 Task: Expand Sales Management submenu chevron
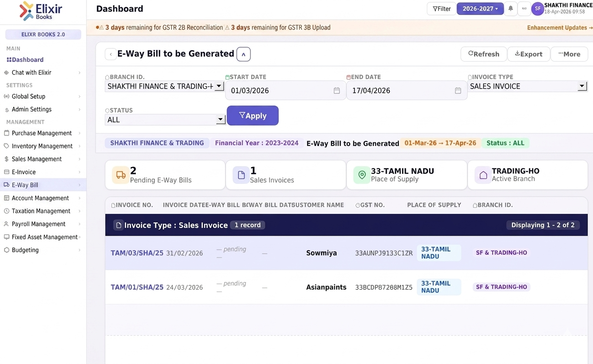(x=79, y=159)
